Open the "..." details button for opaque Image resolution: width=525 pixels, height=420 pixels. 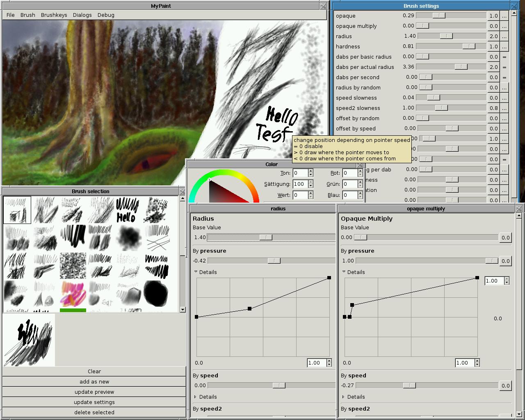pyautogui.click(x=504, y=16)
